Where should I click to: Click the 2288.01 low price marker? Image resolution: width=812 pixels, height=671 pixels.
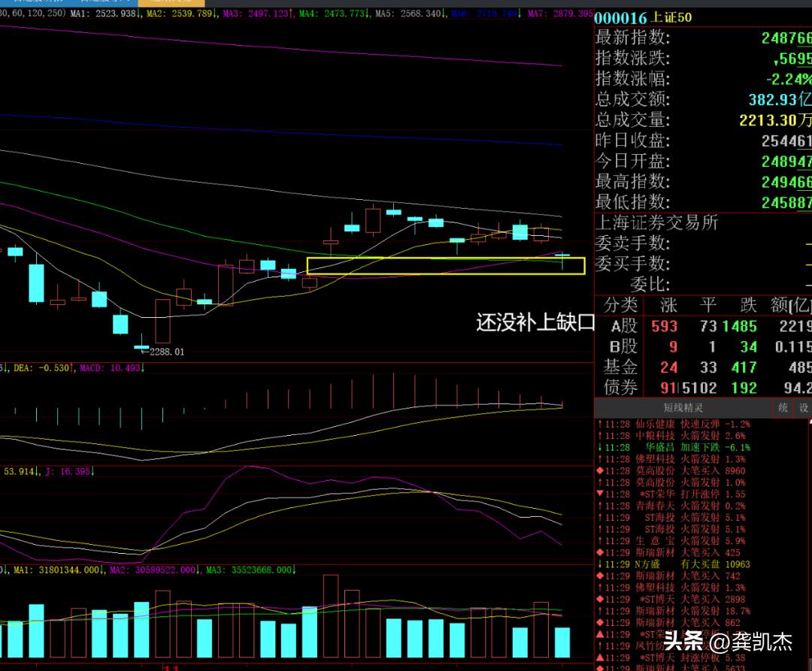click(165, 352)
